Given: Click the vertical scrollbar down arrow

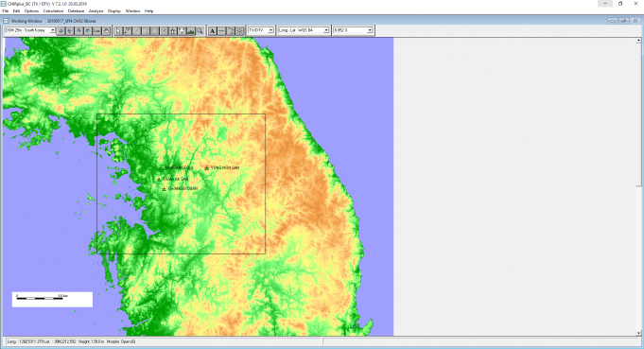Looking at the screenshot, I should click(638, 333).
